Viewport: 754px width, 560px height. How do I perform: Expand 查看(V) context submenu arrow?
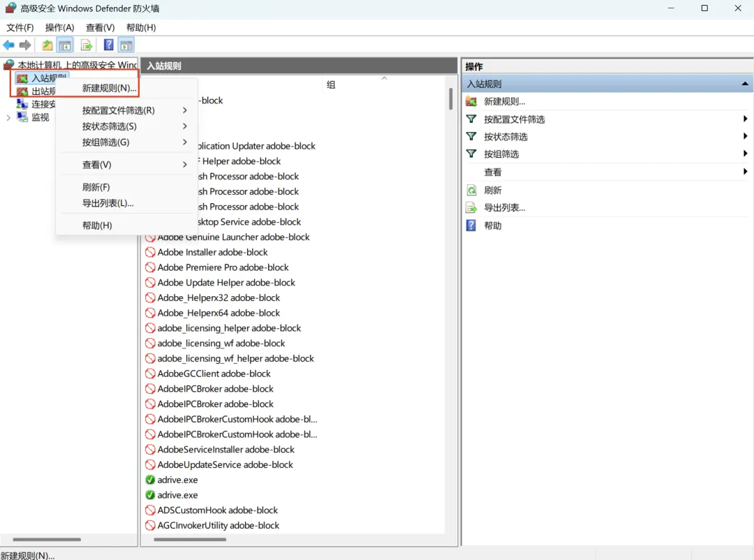pos(184,165)
